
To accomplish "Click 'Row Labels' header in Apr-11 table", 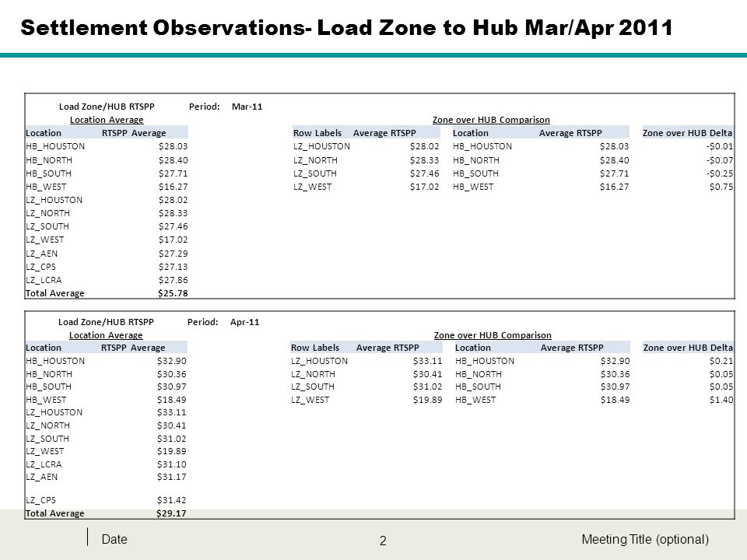I will (315, 348).
